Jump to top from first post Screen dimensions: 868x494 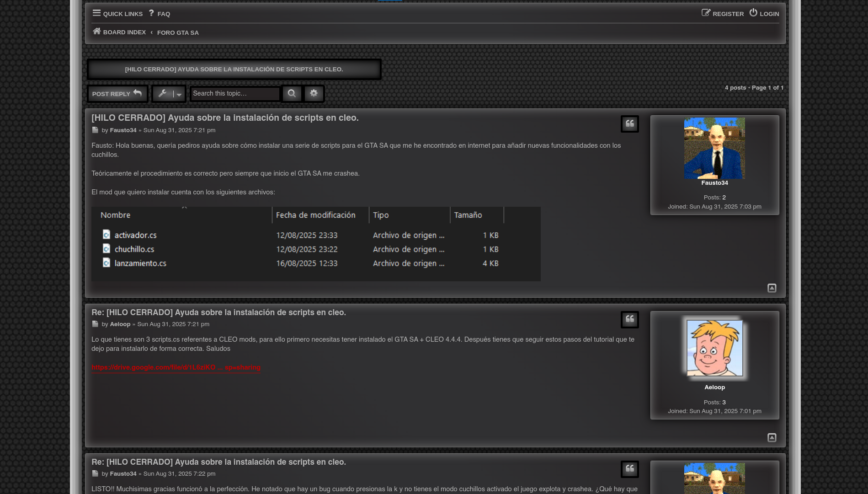pyautogui.click(x=772, y=288)
